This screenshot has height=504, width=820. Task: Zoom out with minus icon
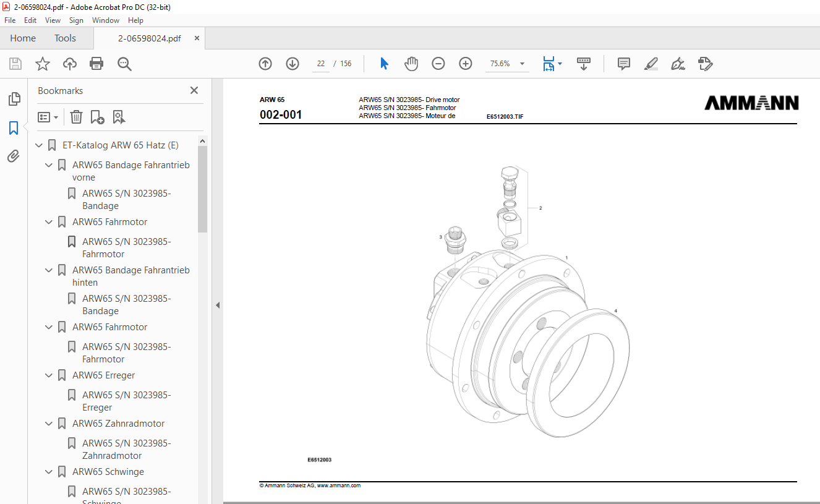coord(438,64)
